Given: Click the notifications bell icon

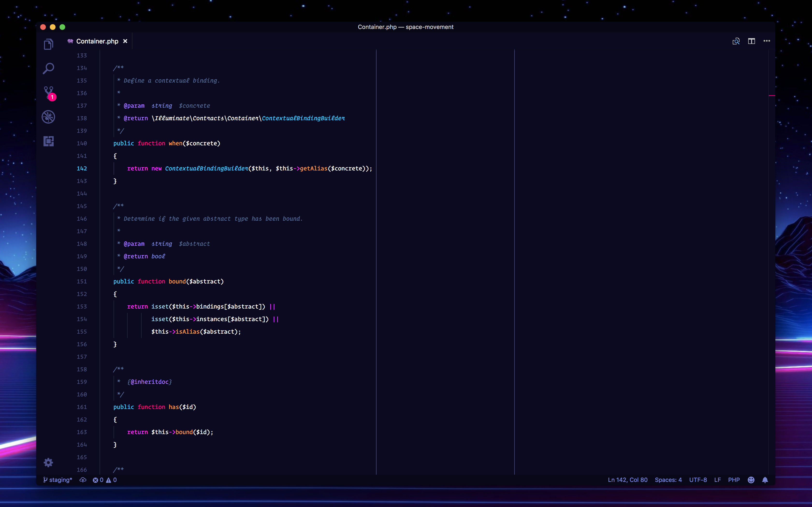Looking at the screenshot, I should pos(765,480).
